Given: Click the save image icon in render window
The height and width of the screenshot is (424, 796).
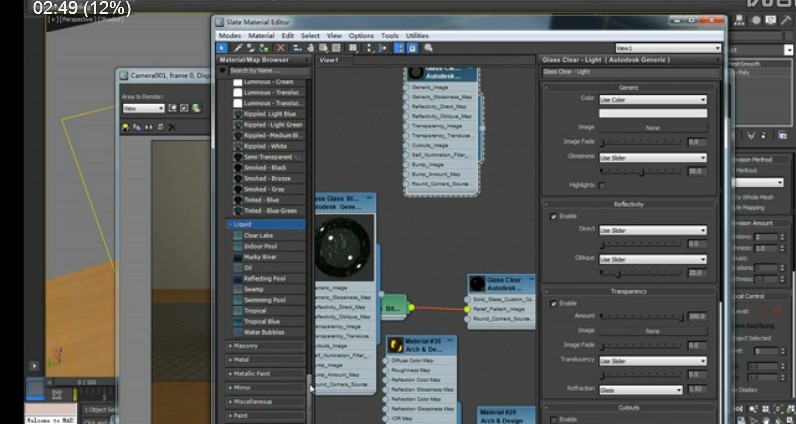Looking at the screenshot, I should pos(125,127).
